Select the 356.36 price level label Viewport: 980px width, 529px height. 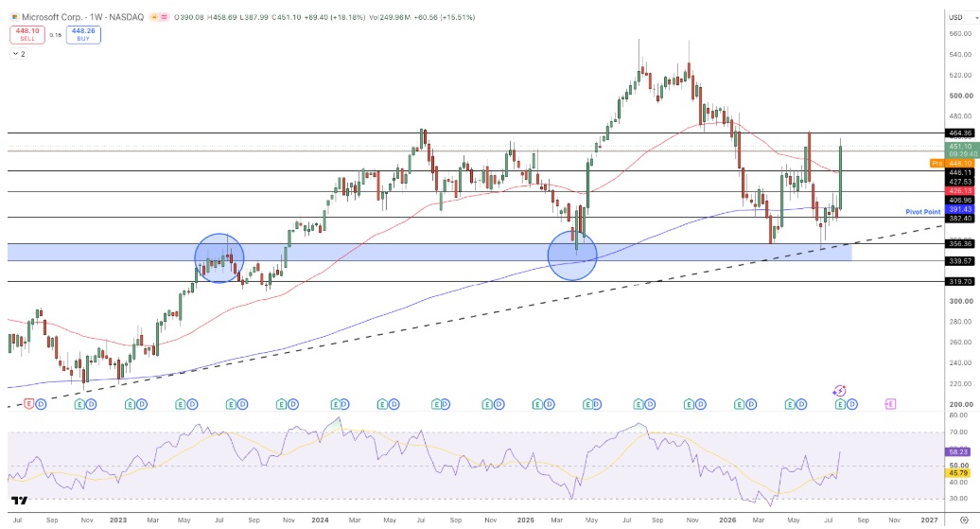coord(959,244)
